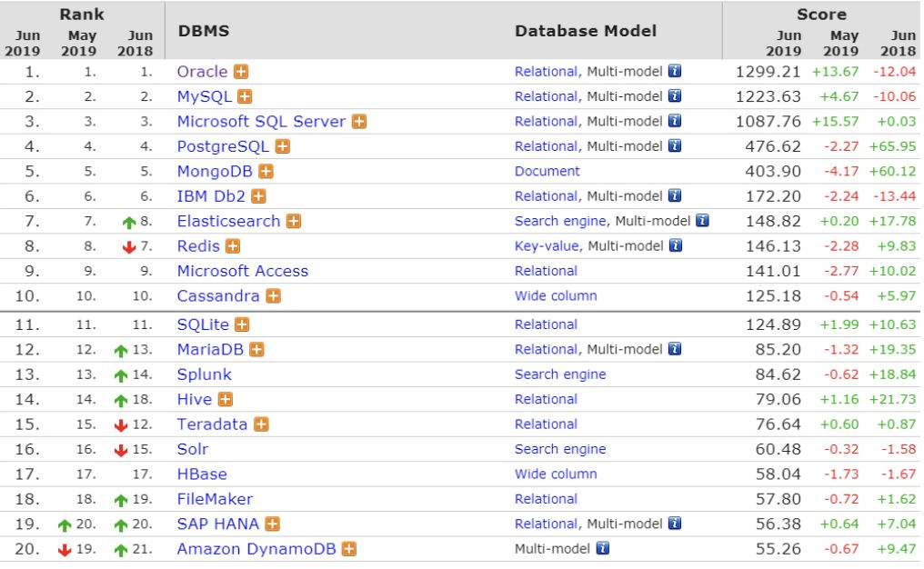
Task: Open the MySQL DBMS link
Action: point(205,96)
